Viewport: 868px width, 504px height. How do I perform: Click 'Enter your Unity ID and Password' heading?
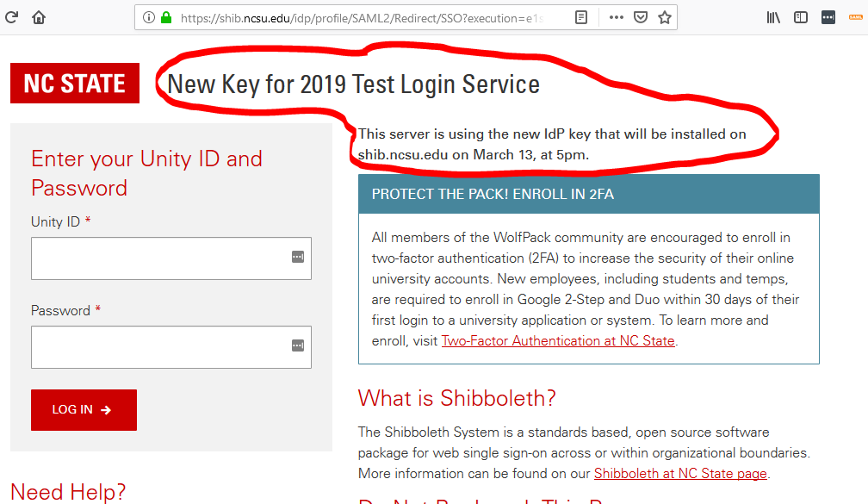pyautogui.click(x=146, y=173)
